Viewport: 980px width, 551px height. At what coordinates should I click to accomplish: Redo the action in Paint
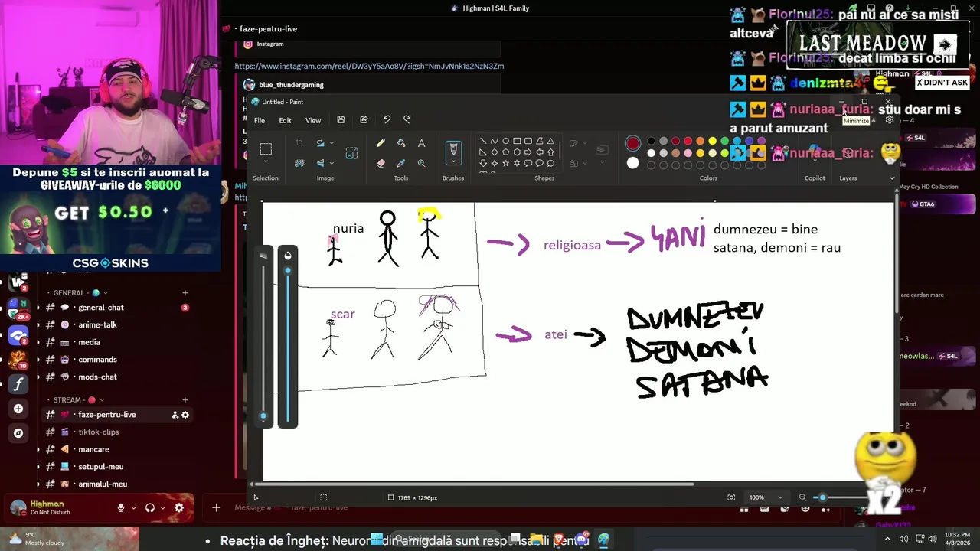pyautogui.click(x=407, y=119)
